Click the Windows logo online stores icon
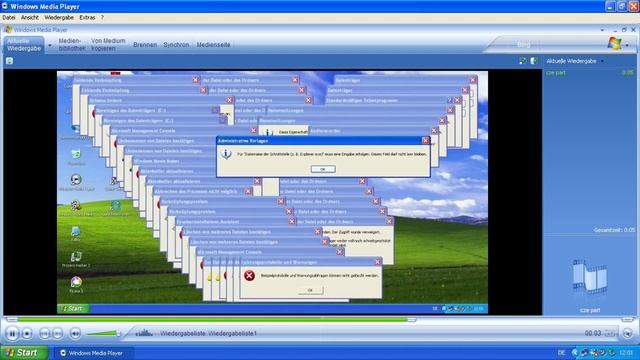640x360 pixels. [x=614, y=43]
